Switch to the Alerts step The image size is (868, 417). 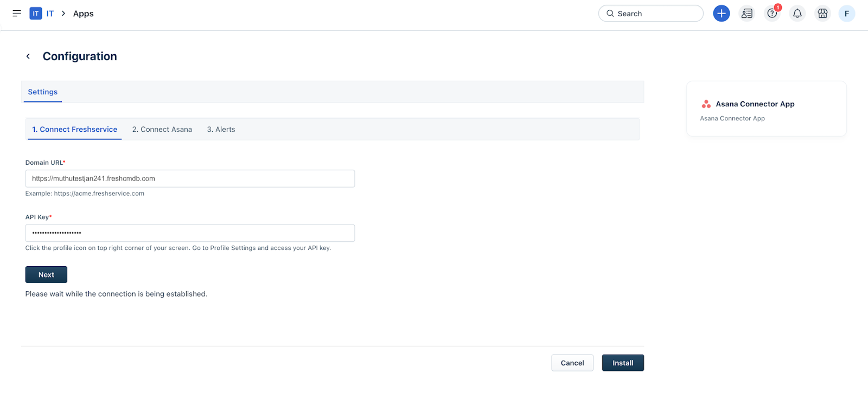pyautogui.click(x=221, y=130)
